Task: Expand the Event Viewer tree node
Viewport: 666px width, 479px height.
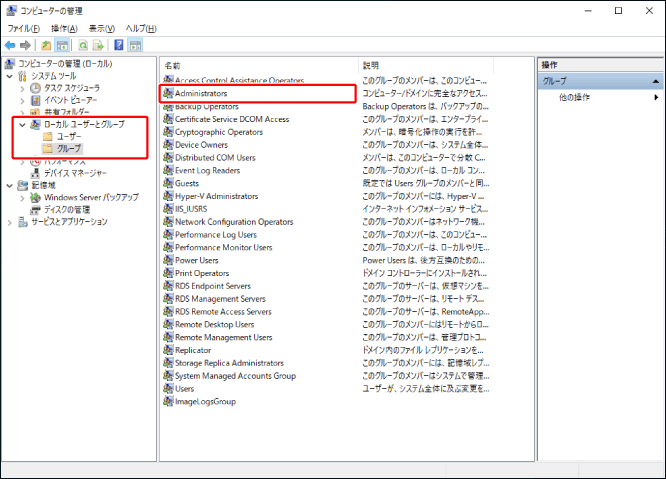Action: click(22, 100)
